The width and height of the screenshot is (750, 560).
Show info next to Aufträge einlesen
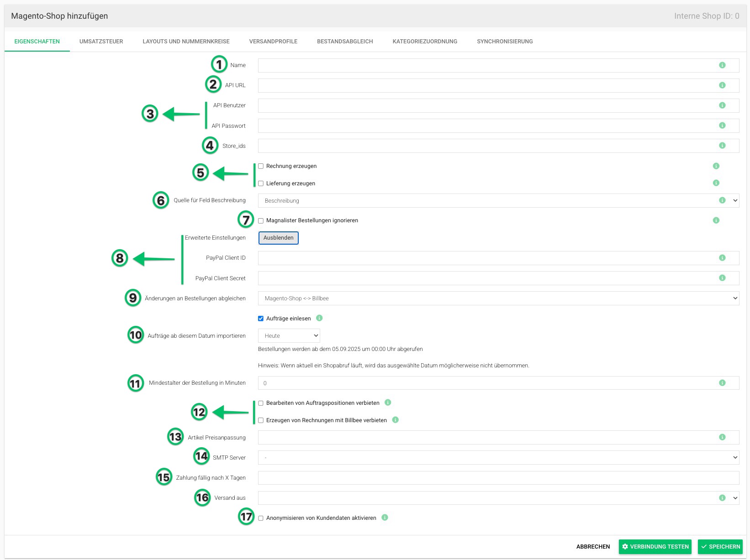(x=319, y=318)
